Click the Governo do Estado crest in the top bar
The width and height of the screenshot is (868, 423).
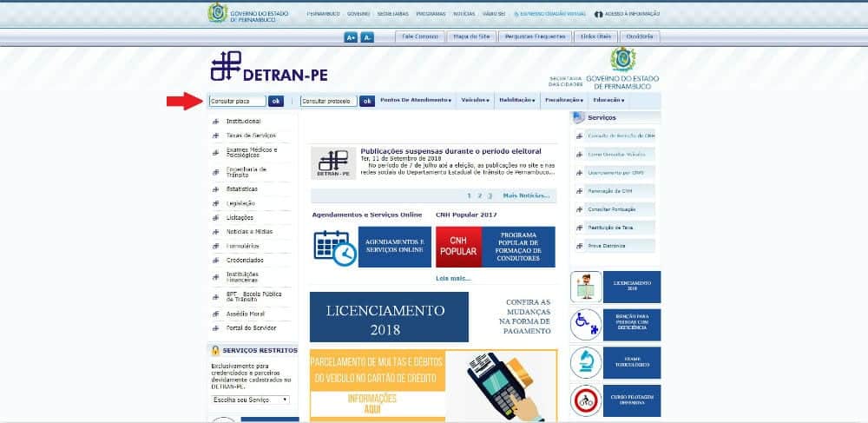pyautogui.click(x=218, y=13)
